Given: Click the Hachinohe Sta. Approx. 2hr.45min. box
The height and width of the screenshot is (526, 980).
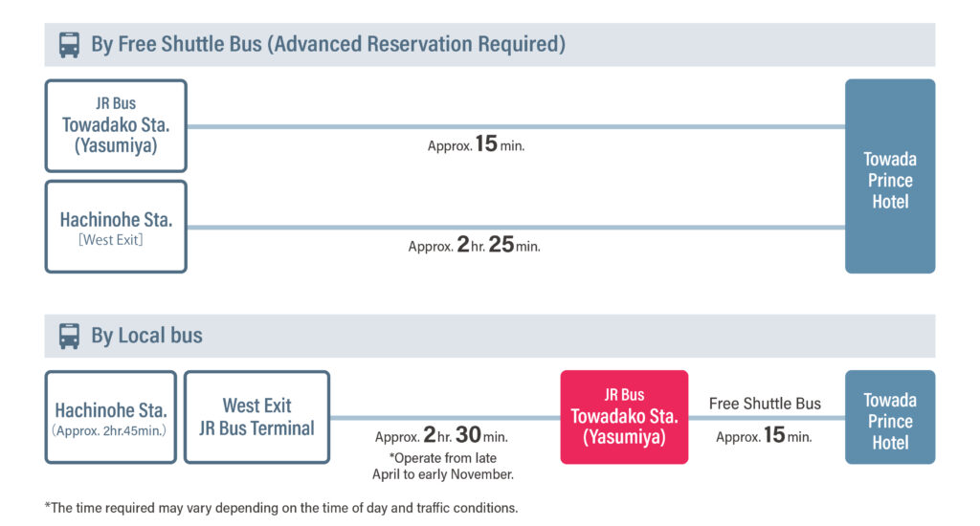Looking at the screenshot, I should coord(111,417).
